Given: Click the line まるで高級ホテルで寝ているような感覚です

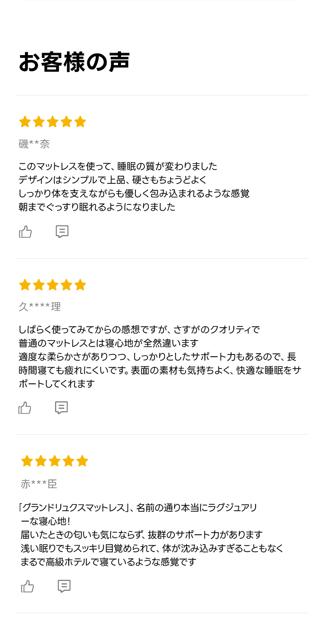Looking at the screenshot, I should coord(109,562).
